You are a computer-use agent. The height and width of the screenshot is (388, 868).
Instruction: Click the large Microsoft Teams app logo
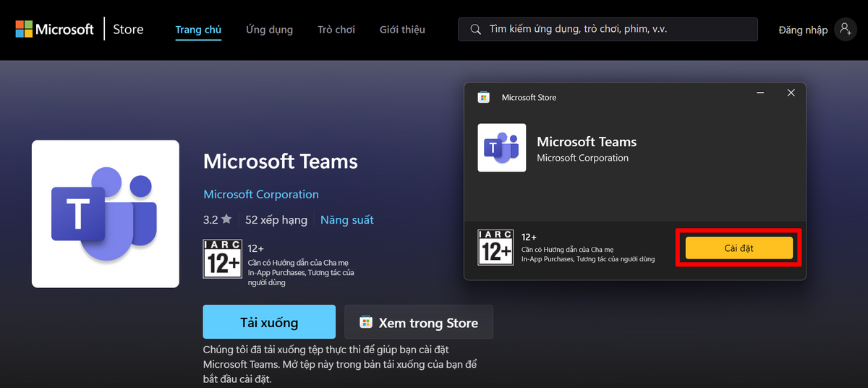pos(106,214)
